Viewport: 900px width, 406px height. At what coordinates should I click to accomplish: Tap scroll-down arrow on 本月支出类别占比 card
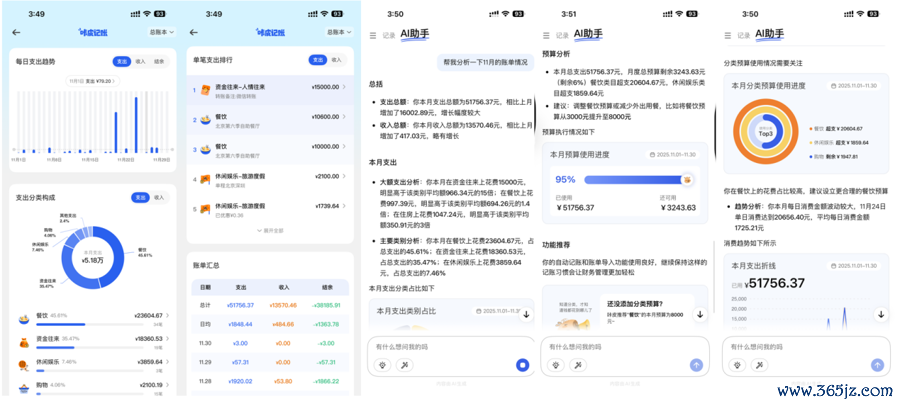(526, 314)
